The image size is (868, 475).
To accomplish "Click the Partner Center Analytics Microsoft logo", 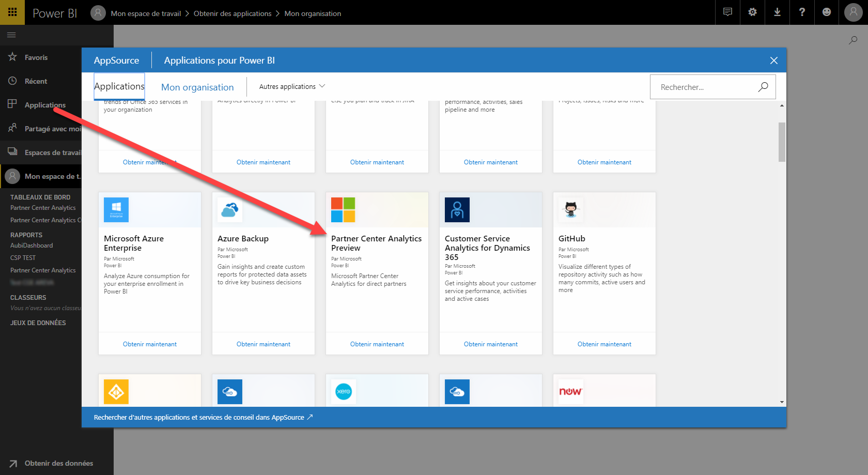I will pos(343,210).
